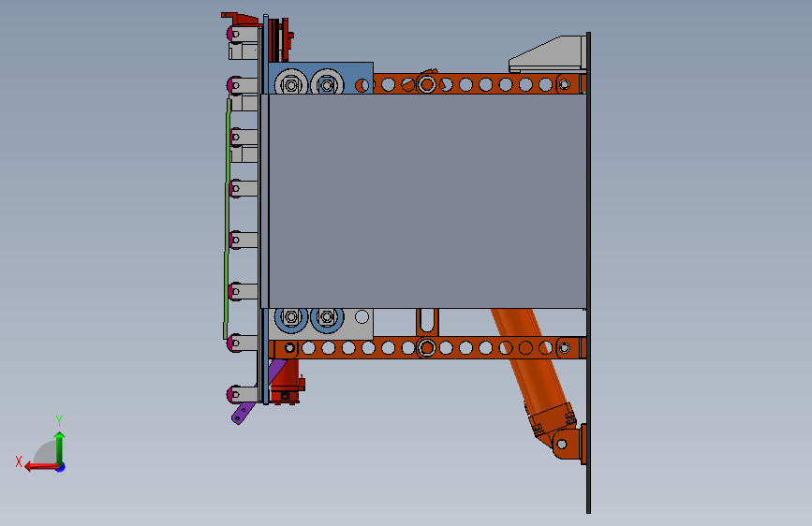The height and width of the screenshot is (526, 812).
Task: Select the green vertical strip on the model
Action: (x=227, y=217)
